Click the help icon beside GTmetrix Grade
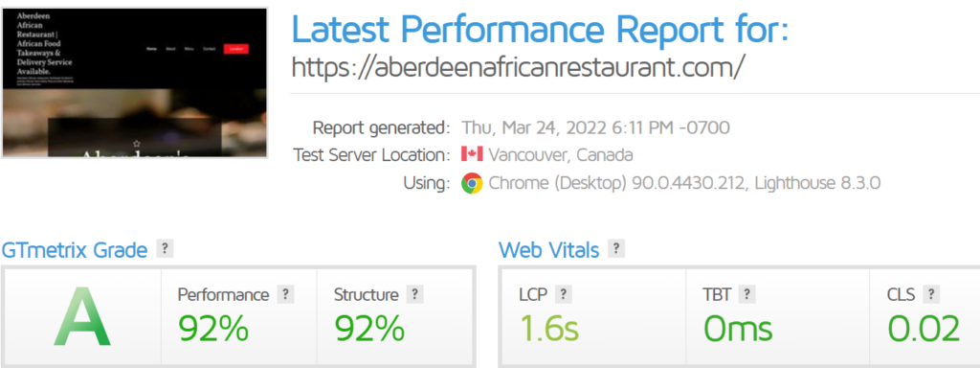 click(x=165, y=248)
